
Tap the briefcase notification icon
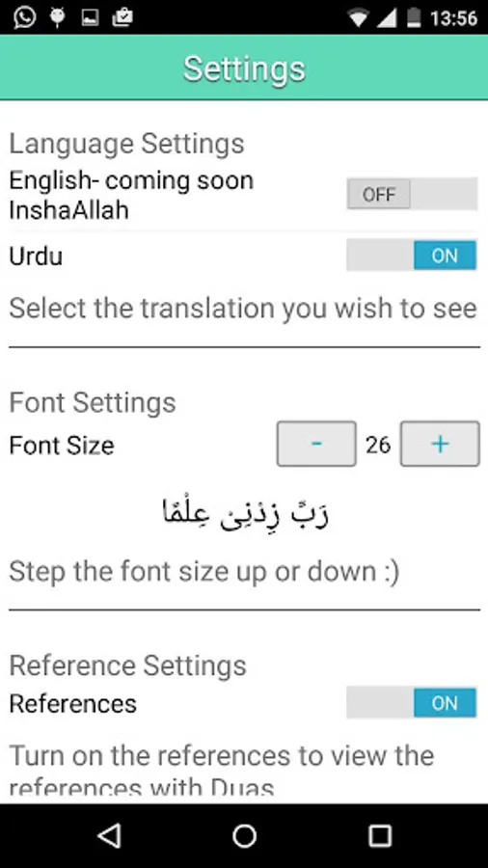(122, 17)
